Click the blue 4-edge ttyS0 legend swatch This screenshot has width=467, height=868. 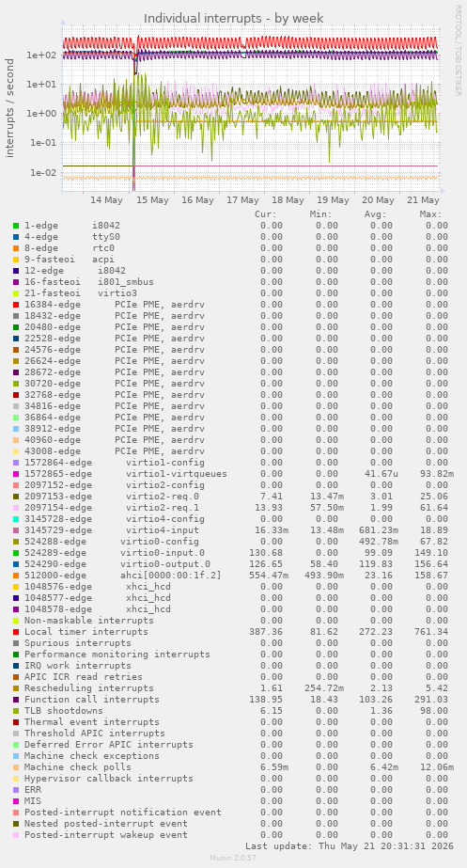(16, 236)
